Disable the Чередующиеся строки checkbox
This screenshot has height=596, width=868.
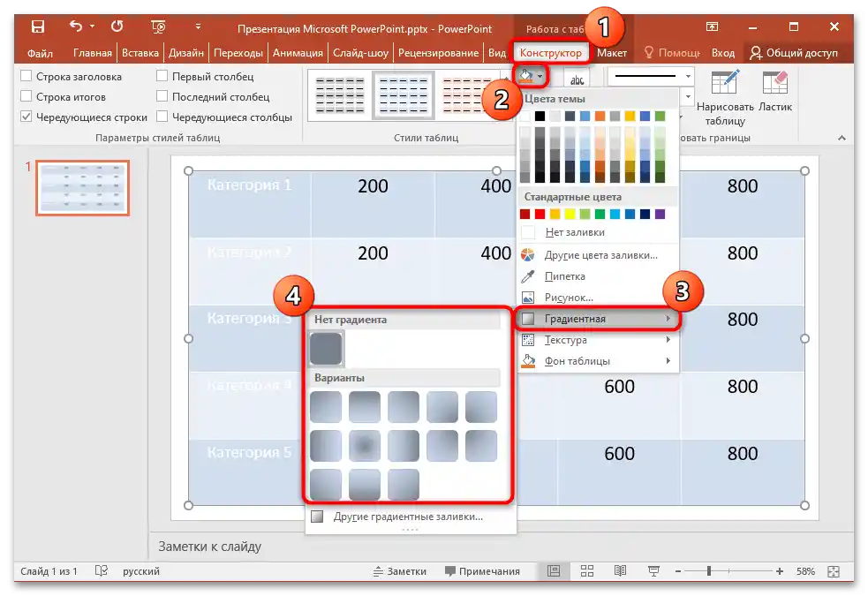tap(26, 117)
